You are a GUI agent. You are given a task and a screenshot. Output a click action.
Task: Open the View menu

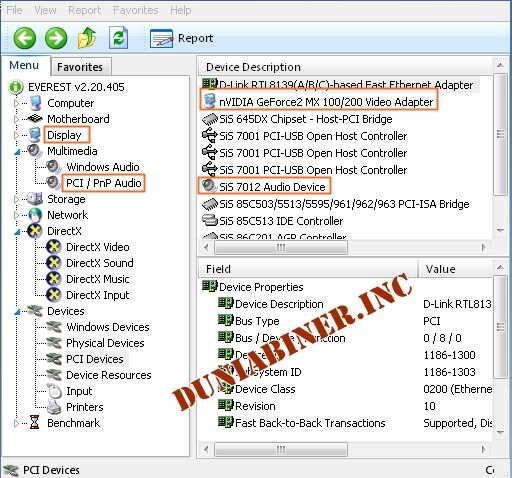click(x=45, y=10)
